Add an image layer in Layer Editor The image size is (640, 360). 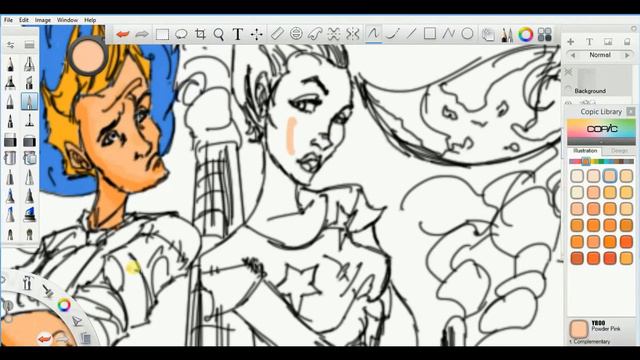[608, 42]
